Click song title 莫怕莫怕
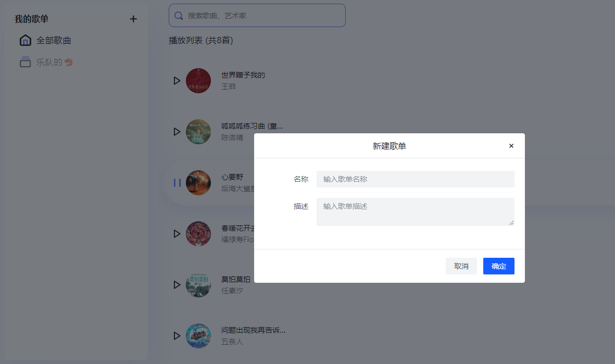Image resolution: width=615 pixels, height=364 pixels. (x=236, y=279)
